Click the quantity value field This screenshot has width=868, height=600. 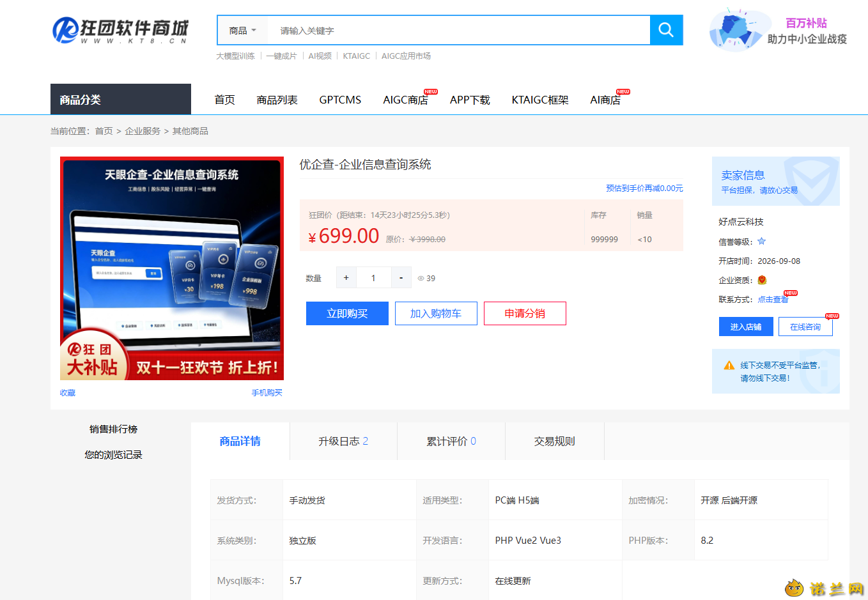tap(373, 278)
